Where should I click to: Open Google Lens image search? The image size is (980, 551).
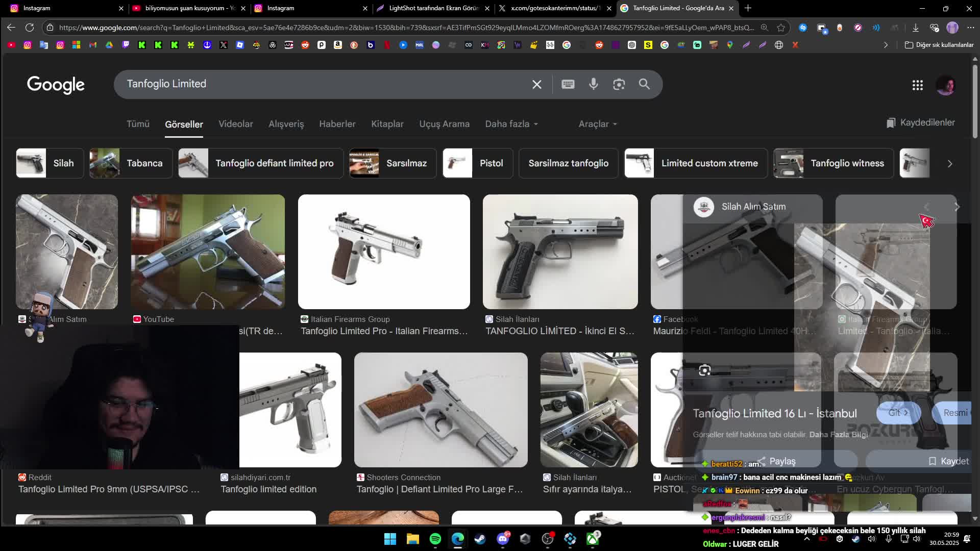click(619, 84)
